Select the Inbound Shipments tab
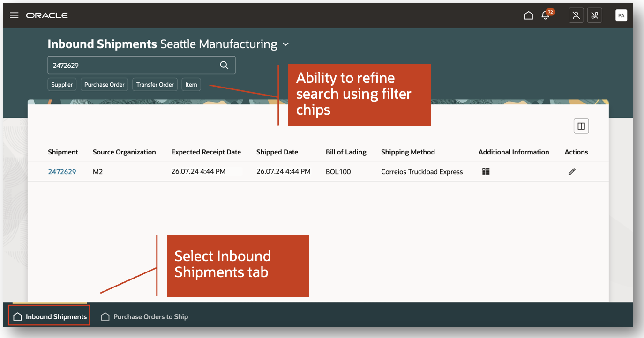 coord(49,316)
